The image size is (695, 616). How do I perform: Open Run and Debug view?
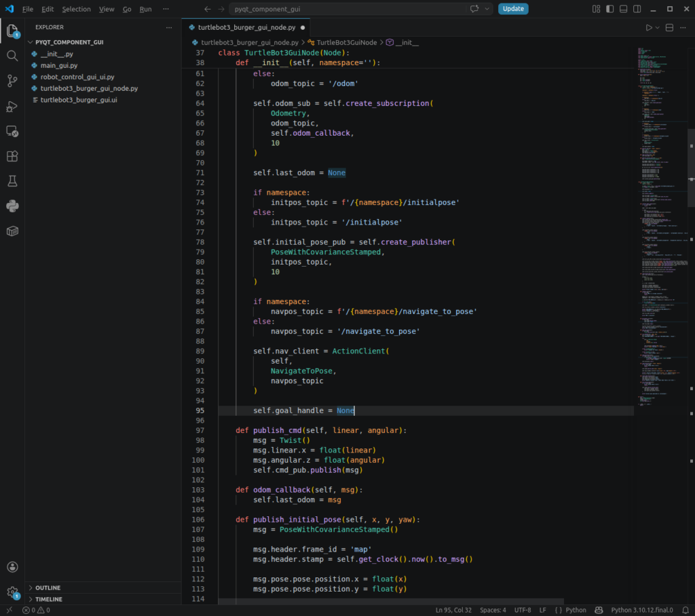click(12, 107)
